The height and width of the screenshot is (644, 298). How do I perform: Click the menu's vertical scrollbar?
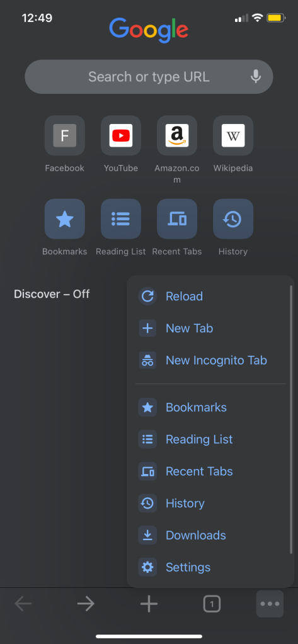291,419
